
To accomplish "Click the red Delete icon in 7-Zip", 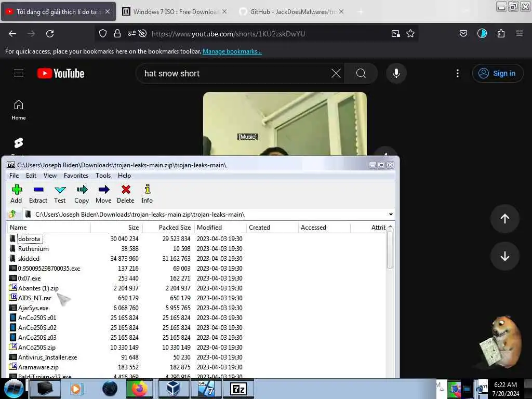I will (126, 194).
